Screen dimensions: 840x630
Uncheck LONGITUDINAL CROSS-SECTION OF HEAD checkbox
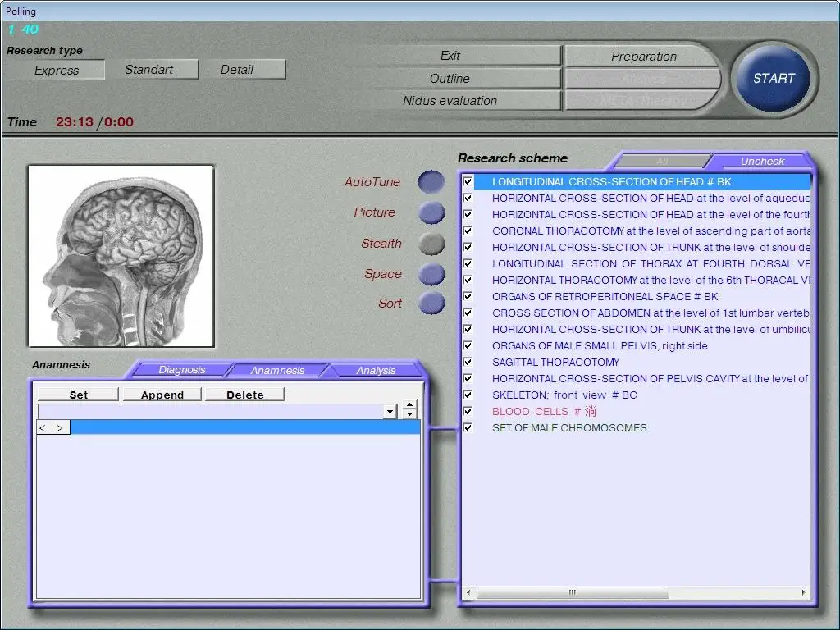pyautogui.click(x=468, y=181)
